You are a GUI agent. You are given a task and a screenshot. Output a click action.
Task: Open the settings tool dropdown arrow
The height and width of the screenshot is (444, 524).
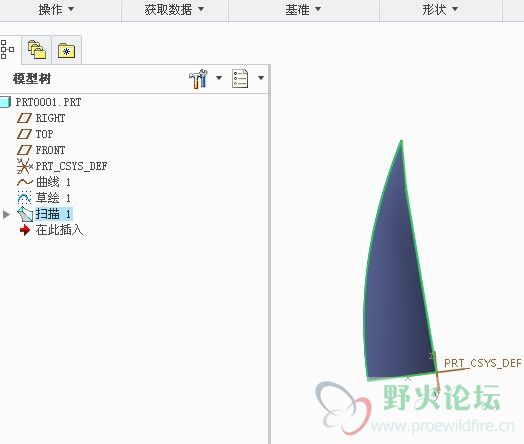[x=219, y=78]
